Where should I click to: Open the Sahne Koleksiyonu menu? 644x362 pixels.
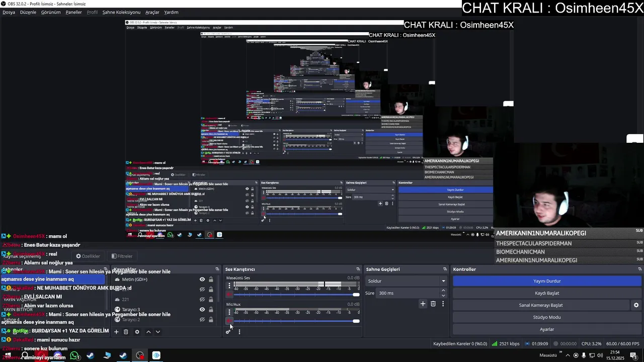click(x=121, y=12)
